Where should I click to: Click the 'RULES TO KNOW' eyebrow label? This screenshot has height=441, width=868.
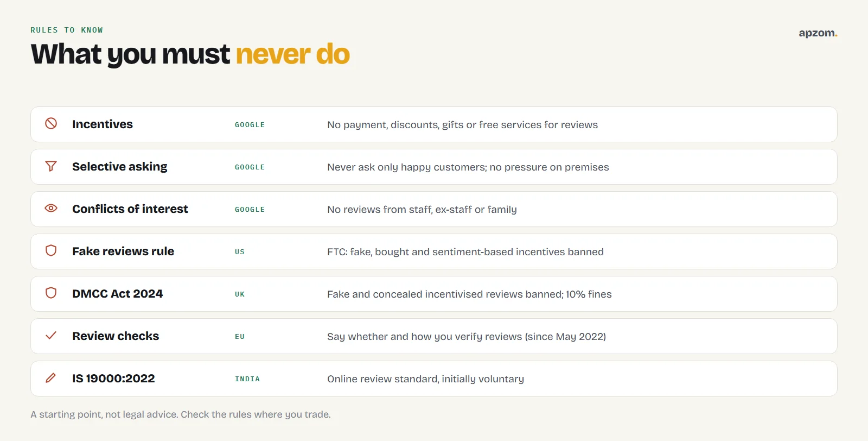[67, 30]
